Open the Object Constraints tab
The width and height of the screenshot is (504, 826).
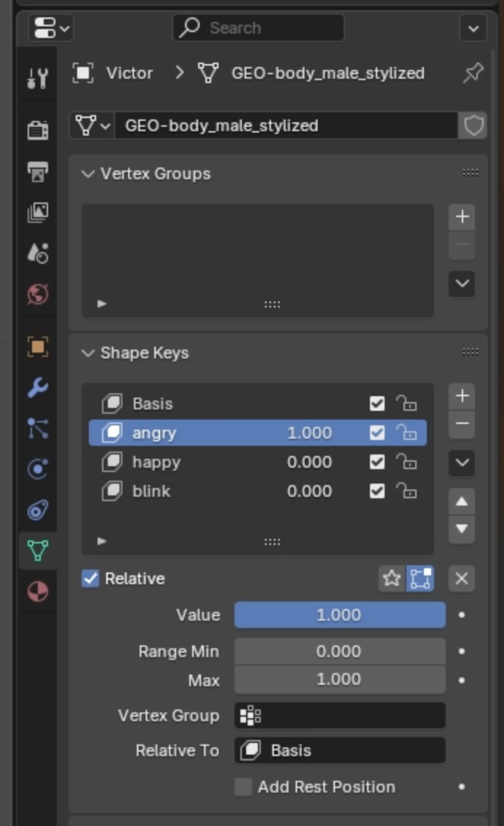pyautogui.click(x=38, y=510)
